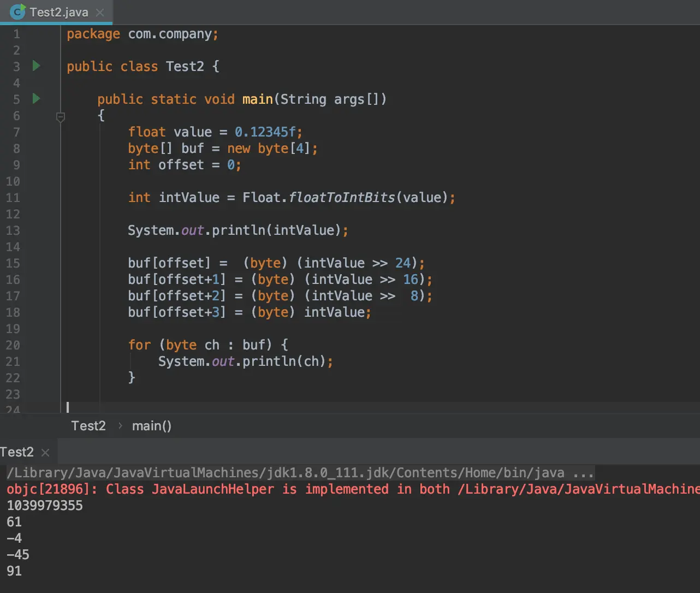
Task: Click new byte[4] array expression
Action: coord(270,149)
